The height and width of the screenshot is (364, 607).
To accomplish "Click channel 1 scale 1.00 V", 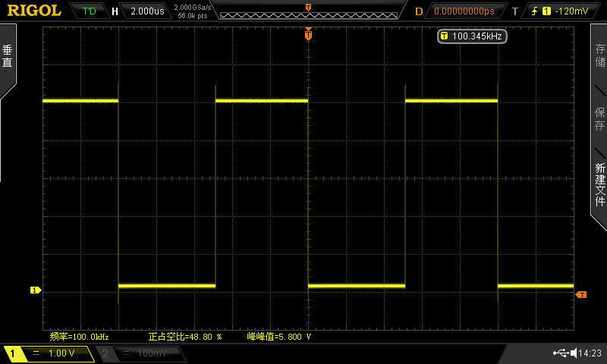I will point(61,353).
